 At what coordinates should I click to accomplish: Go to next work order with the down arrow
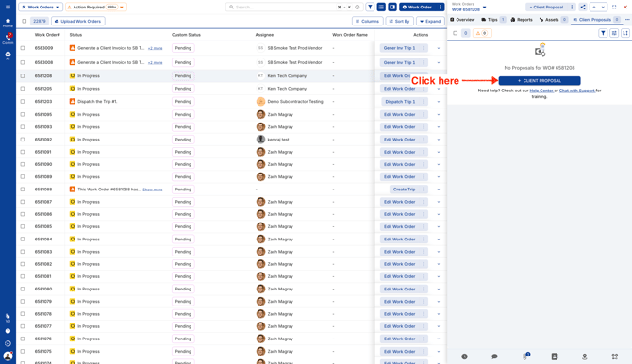point(603,7)
